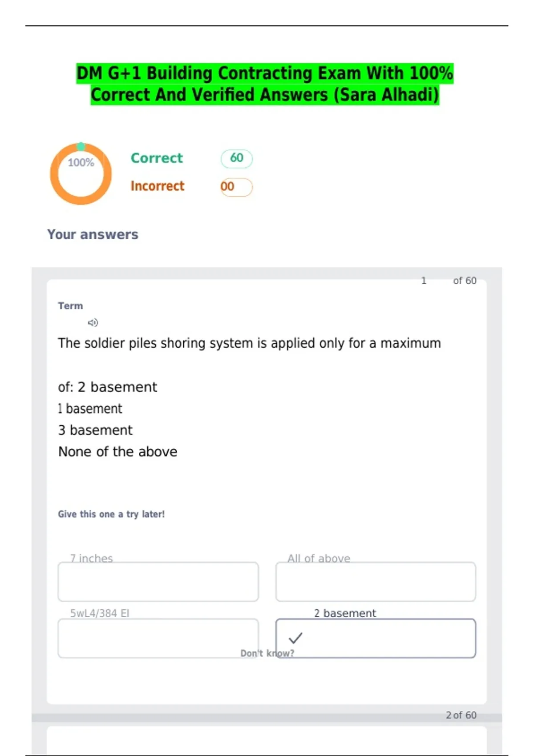Select the 2 basement answer box
The width and height of the screenshot is (534, 756).
point(376,638)
